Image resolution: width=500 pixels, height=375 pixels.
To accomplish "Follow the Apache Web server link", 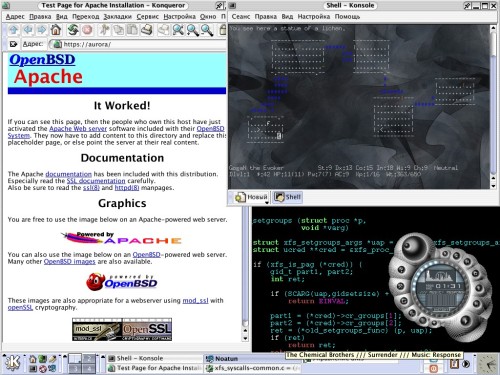I will (78, 129).
